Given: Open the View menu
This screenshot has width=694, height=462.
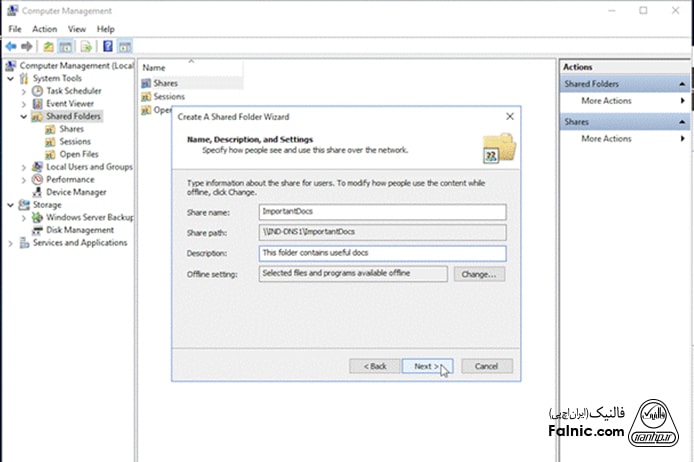Looking at the screenshot, I should click(76, 29).
